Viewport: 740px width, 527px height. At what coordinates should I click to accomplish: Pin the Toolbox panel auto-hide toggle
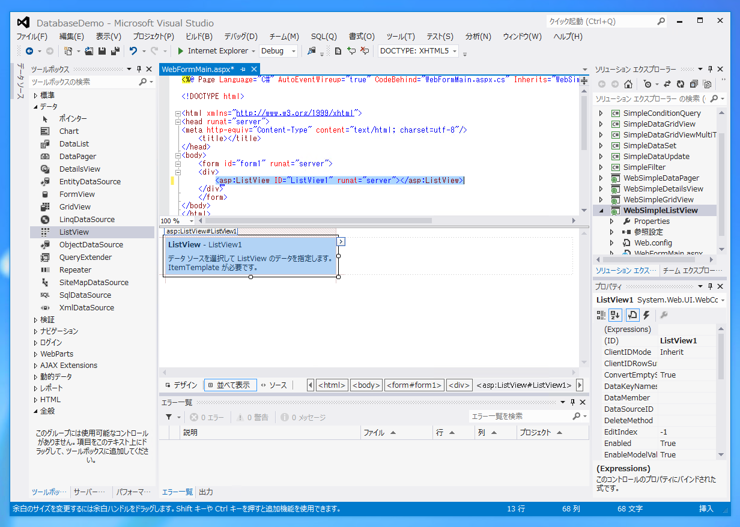click(139, 69)
